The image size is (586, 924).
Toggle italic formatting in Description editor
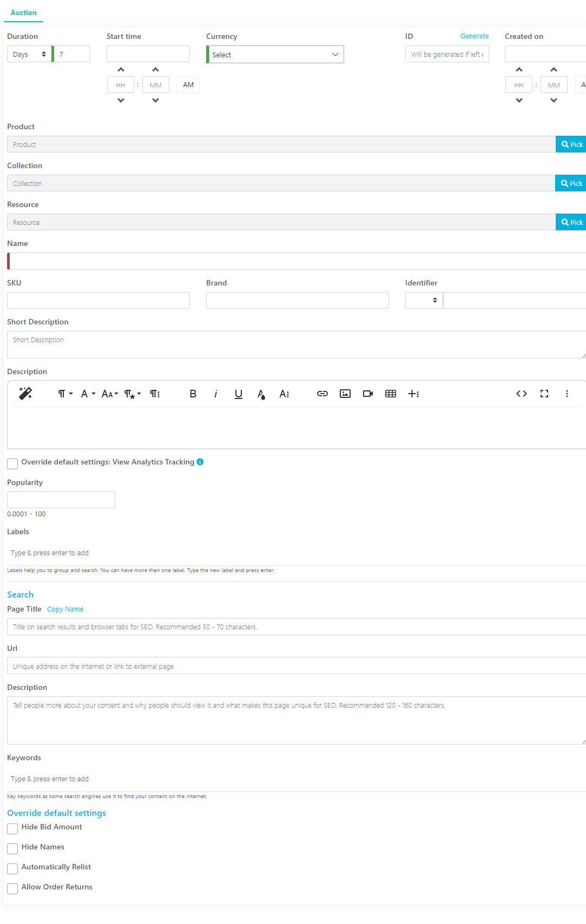click(x=215, y=394)
